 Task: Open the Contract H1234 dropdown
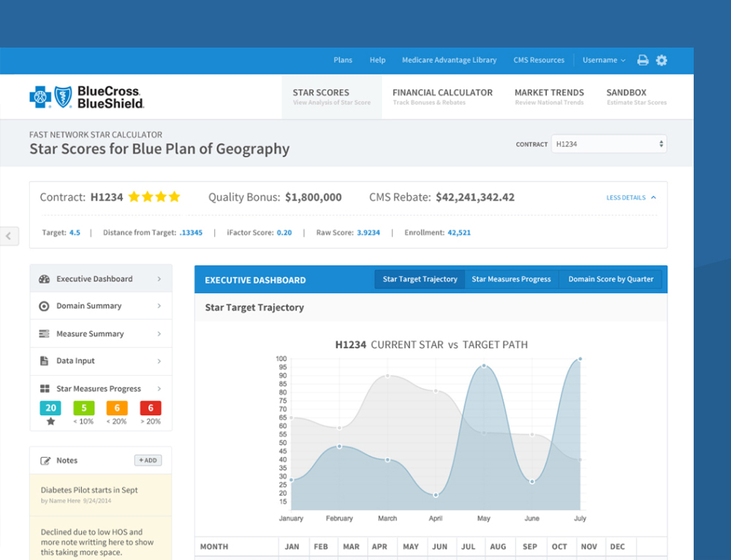click(x=609, y=144)
